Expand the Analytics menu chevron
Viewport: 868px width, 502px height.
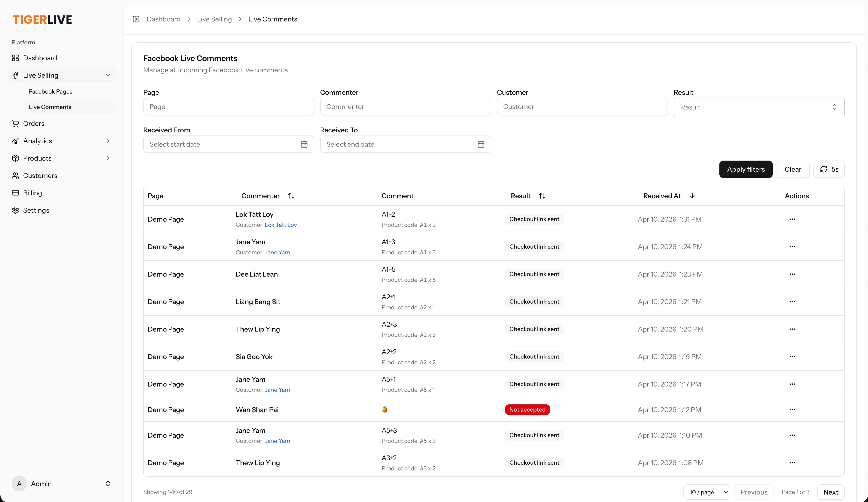[x=108, y=141]
